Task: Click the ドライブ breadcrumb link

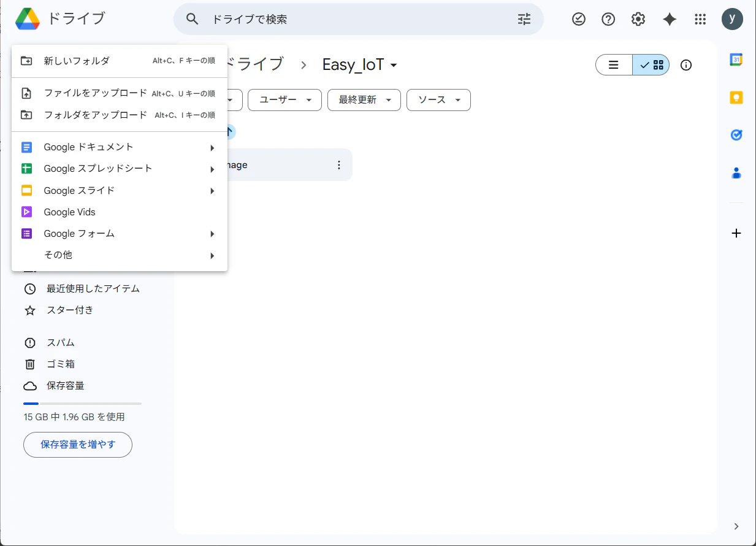Action: tap(254, 64)
